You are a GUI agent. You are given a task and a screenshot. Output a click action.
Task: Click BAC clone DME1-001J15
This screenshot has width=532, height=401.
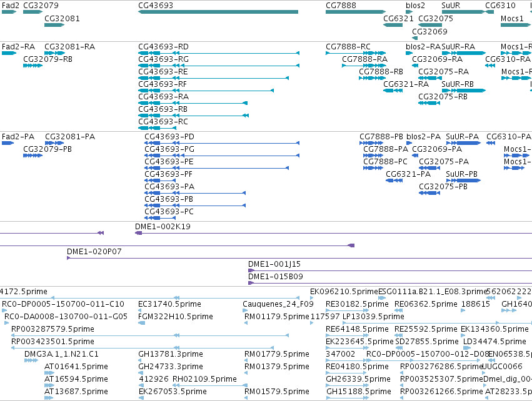[390, 271]
